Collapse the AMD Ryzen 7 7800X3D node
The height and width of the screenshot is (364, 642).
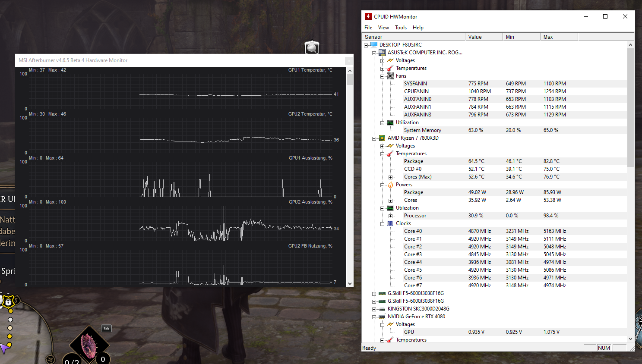click(x=374, y=138)
